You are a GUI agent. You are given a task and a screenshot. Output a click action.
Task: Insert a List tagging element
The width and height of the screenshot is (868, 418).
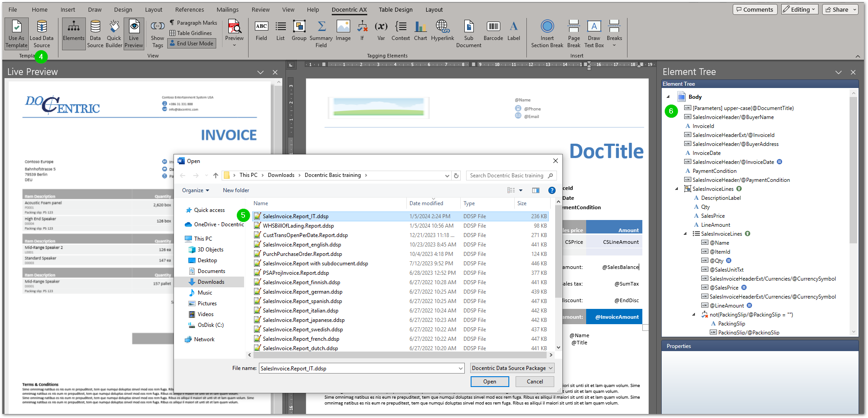tap(280, 31)
